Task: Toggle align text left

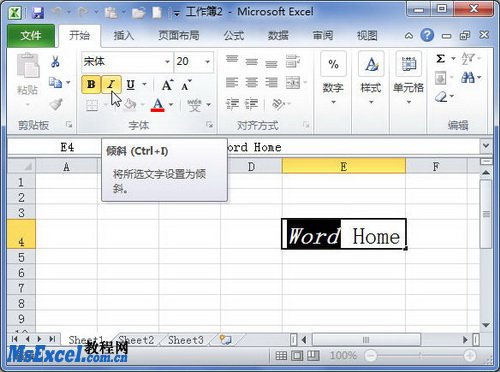Action: [x=232, y=83]
